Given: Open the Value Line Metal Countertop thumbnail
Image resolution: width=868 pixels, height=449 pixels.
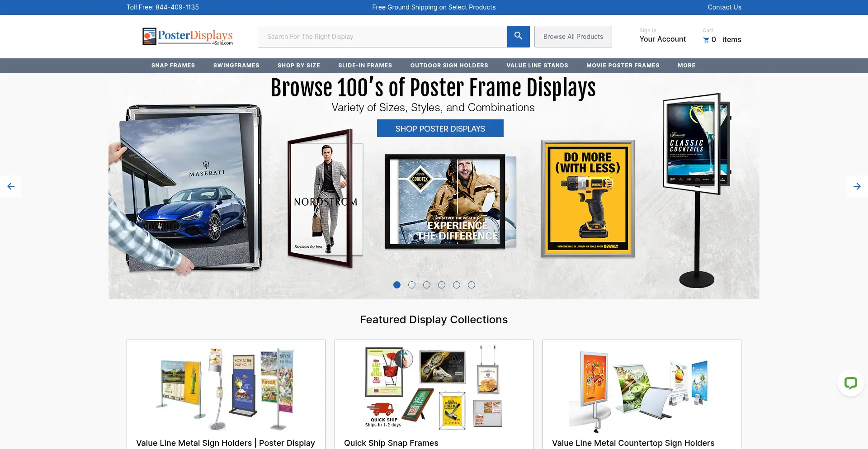Looking at the screenshot, I should pyautogui.click(x=638, y=391).
